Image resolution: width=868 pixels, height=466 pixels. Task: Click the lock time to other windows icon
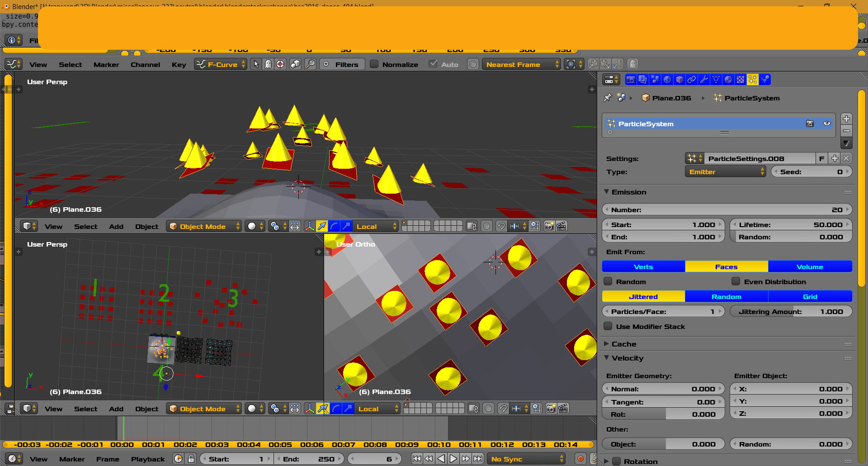pyautogui.click(x=191, y=459)
